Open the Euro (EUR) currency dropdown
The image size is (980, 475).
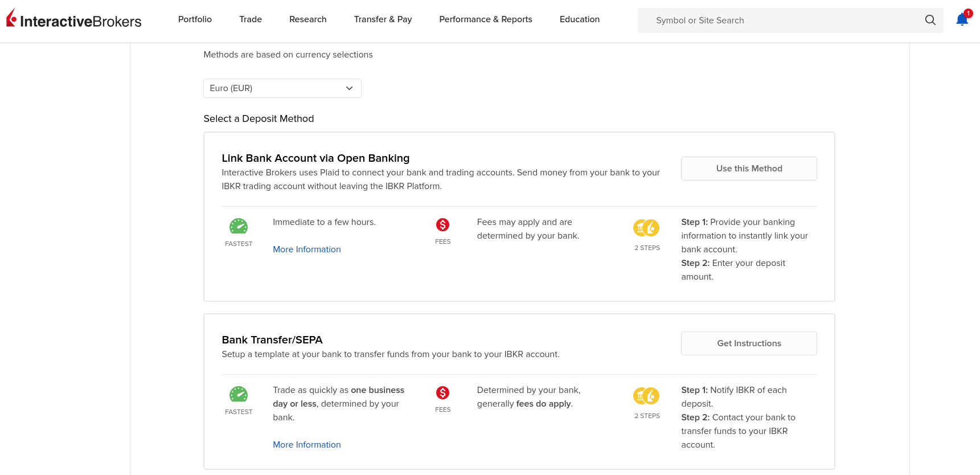point(282,88)
